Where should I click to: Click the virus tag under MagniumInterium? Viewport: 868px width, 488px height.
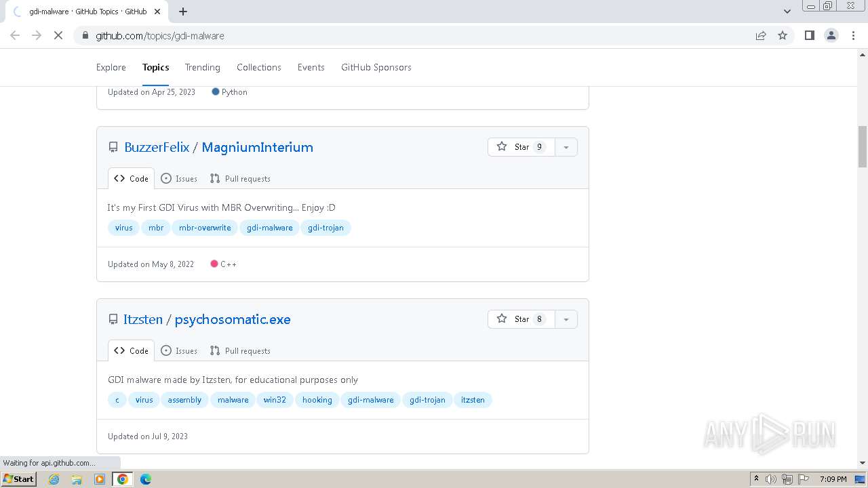coord(124,228)
